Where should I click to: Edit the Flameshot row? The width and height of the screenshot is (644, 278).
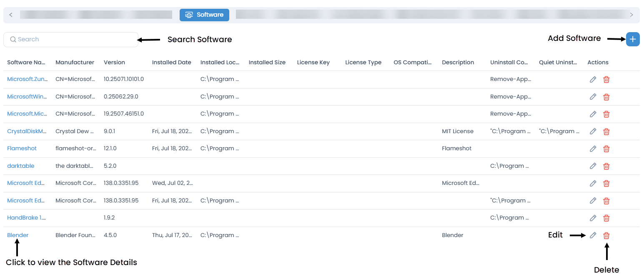click(593, 149)
